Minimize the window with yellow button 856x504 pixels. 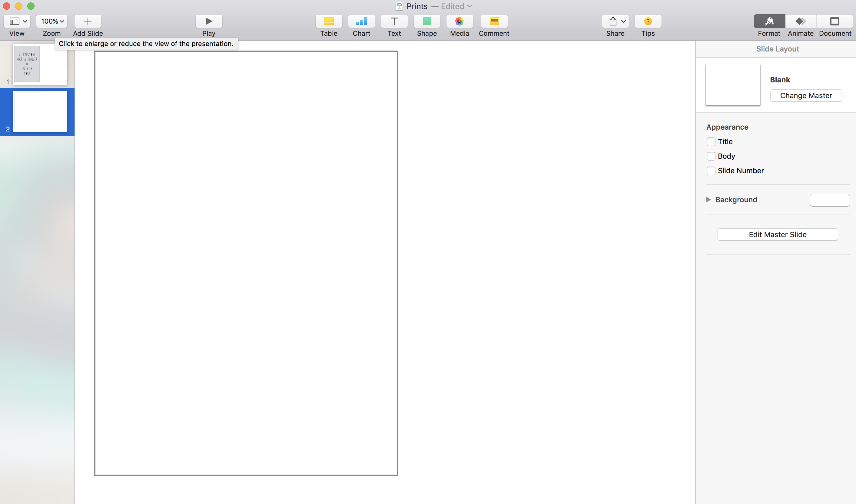[x=19, y=6]
